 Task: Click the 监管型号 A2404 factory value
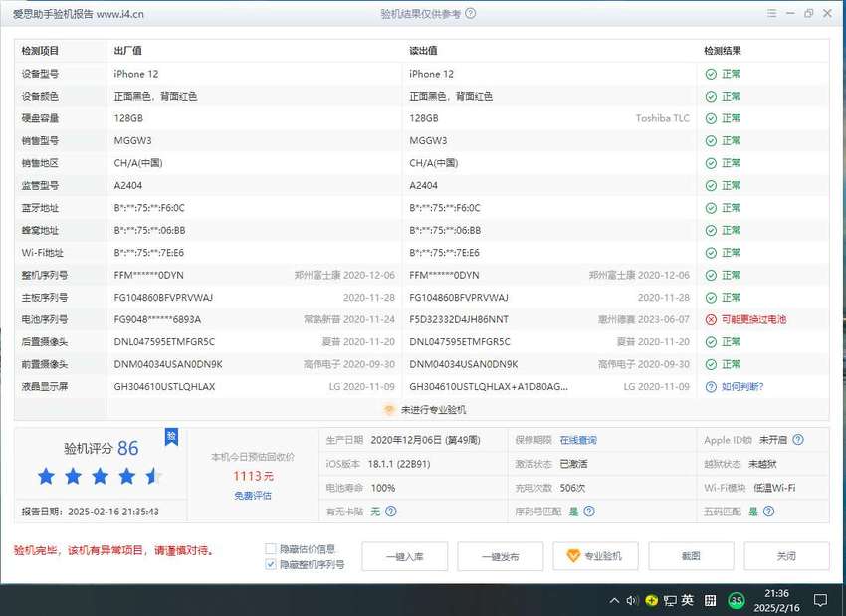click(x=127, y=185)
